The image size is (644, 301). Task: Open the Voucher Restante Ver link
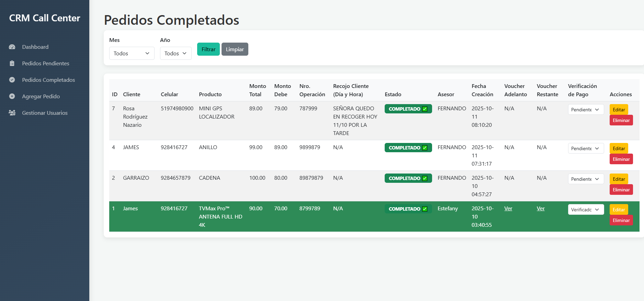(541, 209)
